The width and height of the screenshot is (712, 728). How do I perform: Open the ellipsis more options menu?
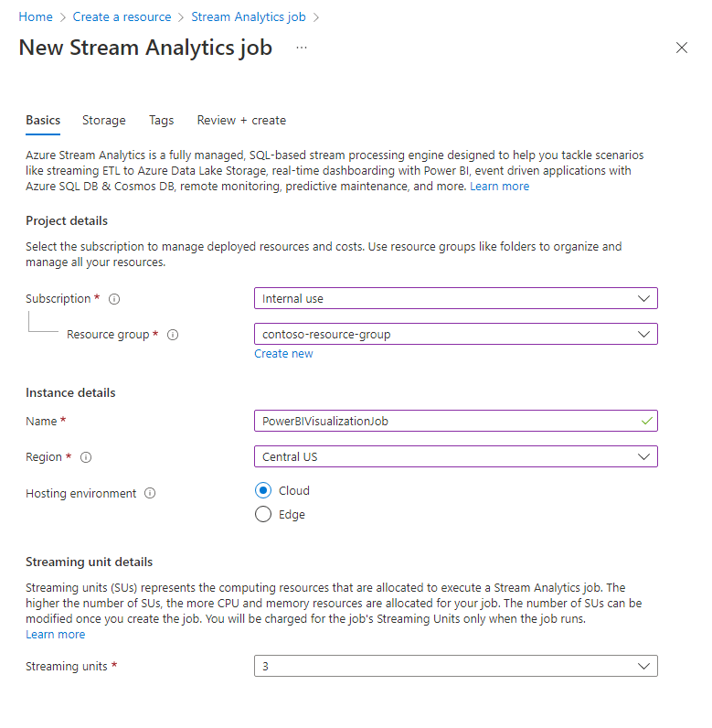302,48
